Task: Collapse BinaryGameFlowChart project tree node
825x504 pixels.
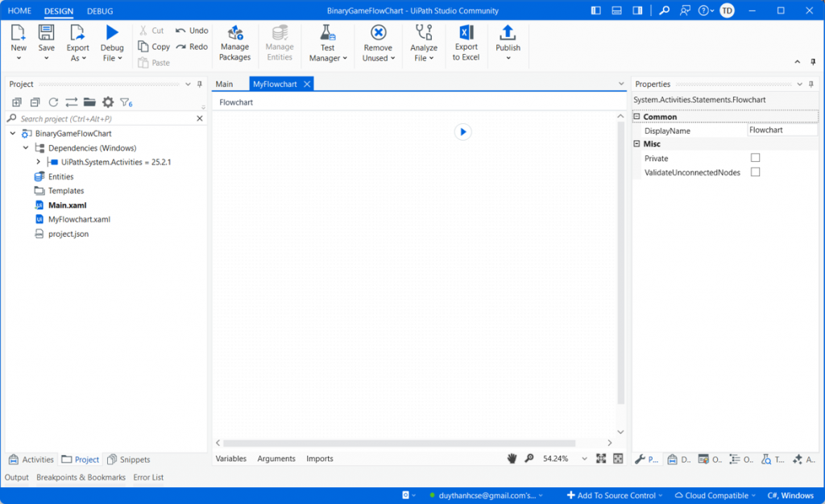Action: pyautogui.click(x=13, y=134)
